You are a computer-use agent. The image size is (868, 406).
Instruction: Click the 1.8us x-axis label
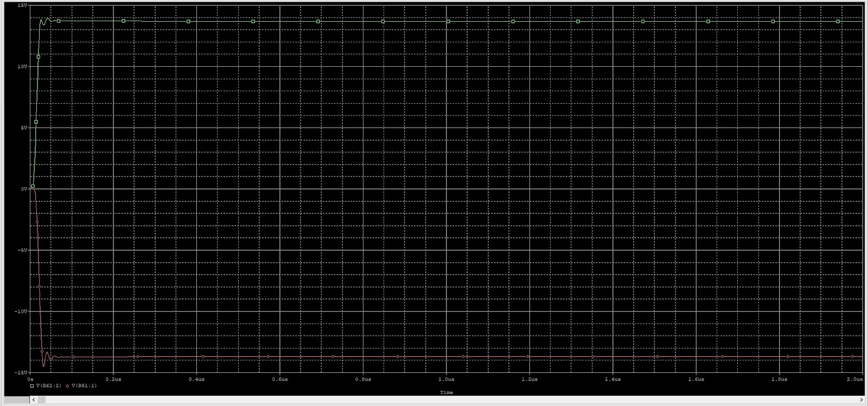point(779,379)
